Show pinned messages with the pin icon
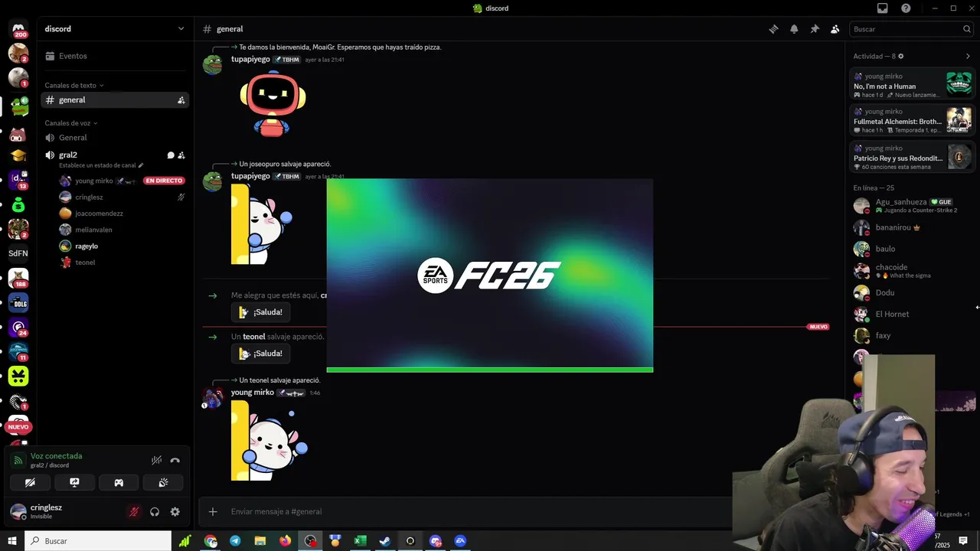 click(x=815, y=29)
